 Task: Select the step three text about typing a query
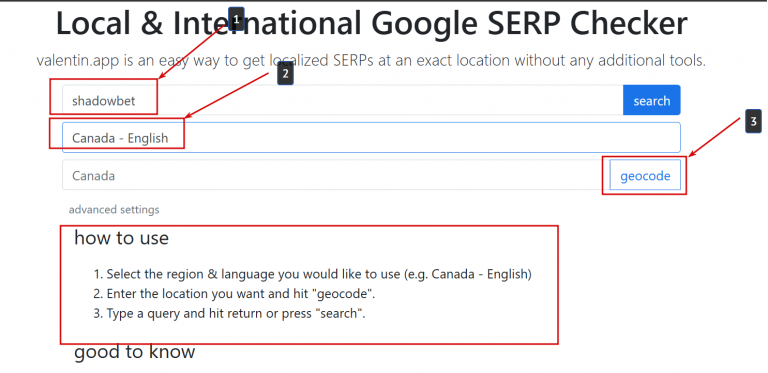point(236,313)
